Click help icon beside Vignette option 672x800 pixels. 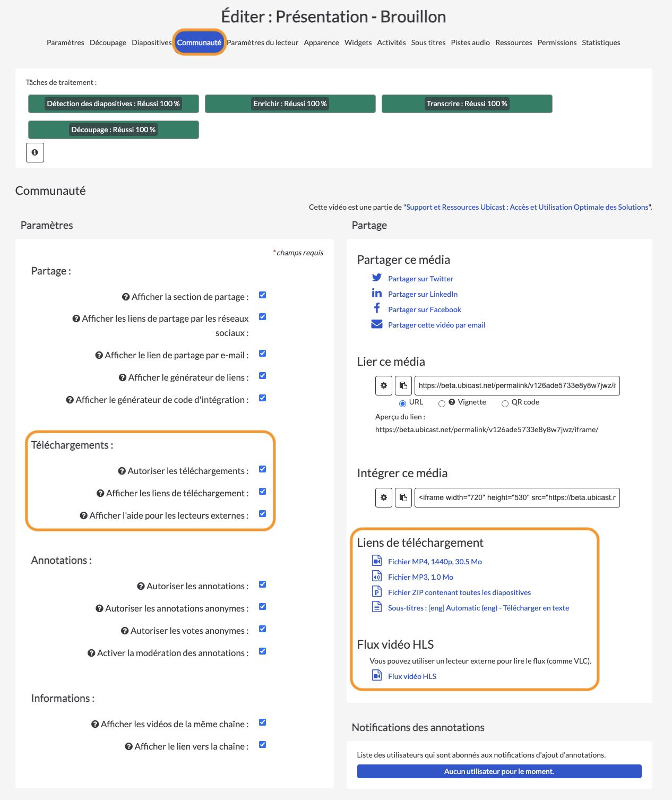coord(452,402)
